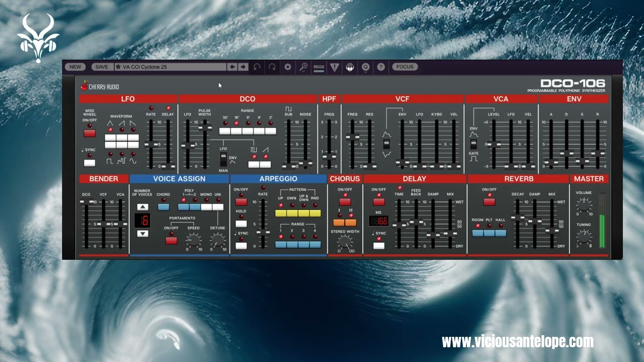Select MONO voice mode button
The image size is (644, 362).
(206, 207)
